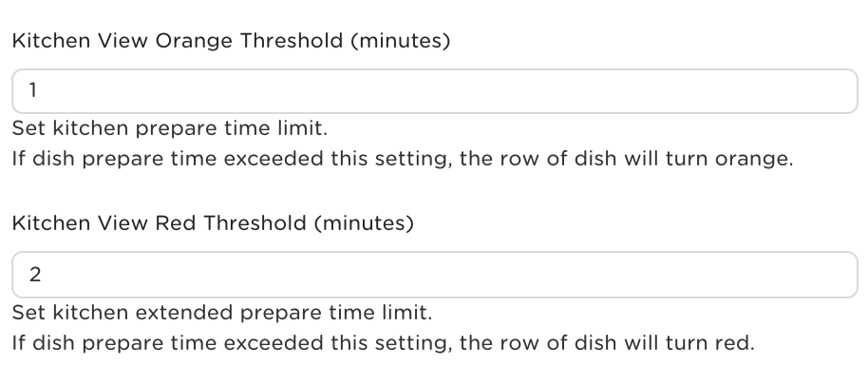Click '(minutes)' in the Red Threshold label

pyautogui.click(x=364, y=223)
